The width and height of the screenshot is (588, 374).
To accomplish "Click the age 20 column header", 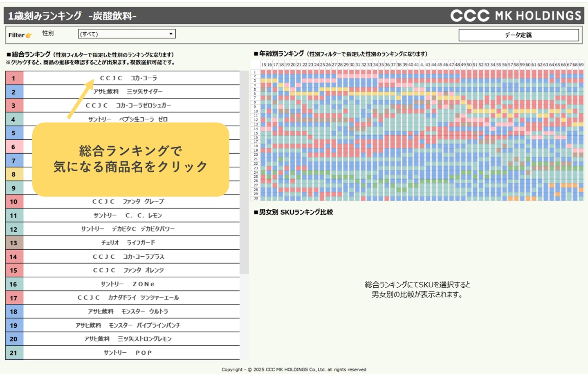I will tap(293, 65).
